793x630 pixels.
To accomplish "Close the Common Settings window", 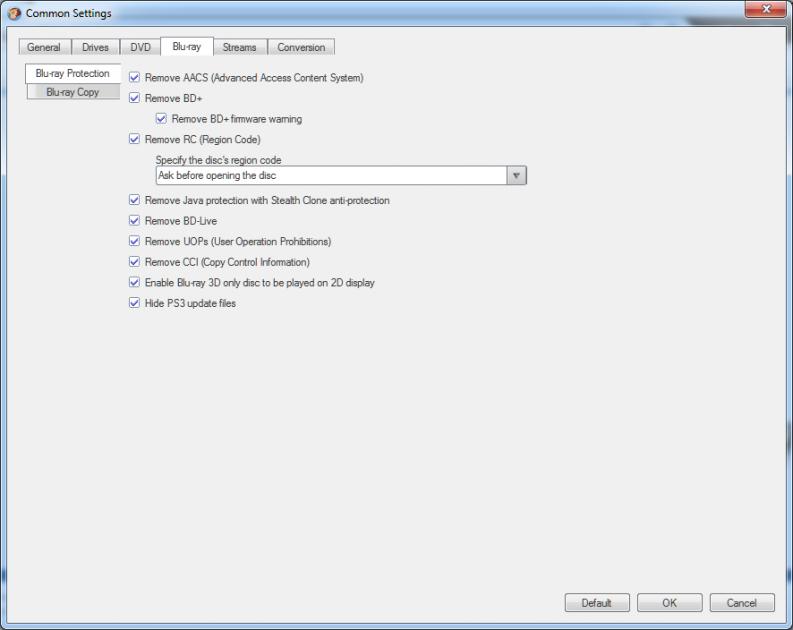I will point(766,9).
